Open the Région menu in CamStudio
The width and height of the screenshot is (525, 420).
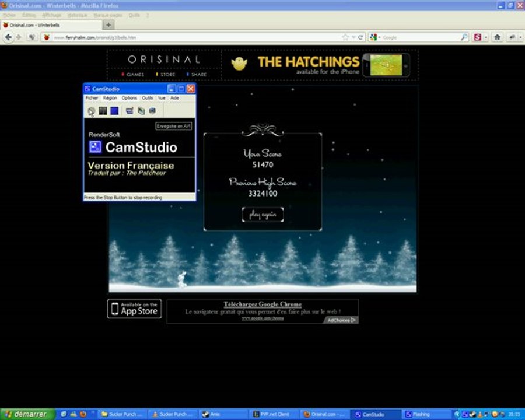tap(110, 98)
